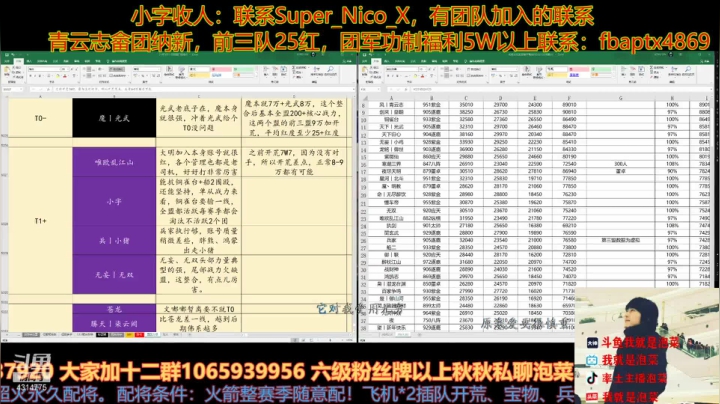Switch to Insert tab in right Excel window
The width and height of the screenshot is (720, 404).
pos(387,61)
